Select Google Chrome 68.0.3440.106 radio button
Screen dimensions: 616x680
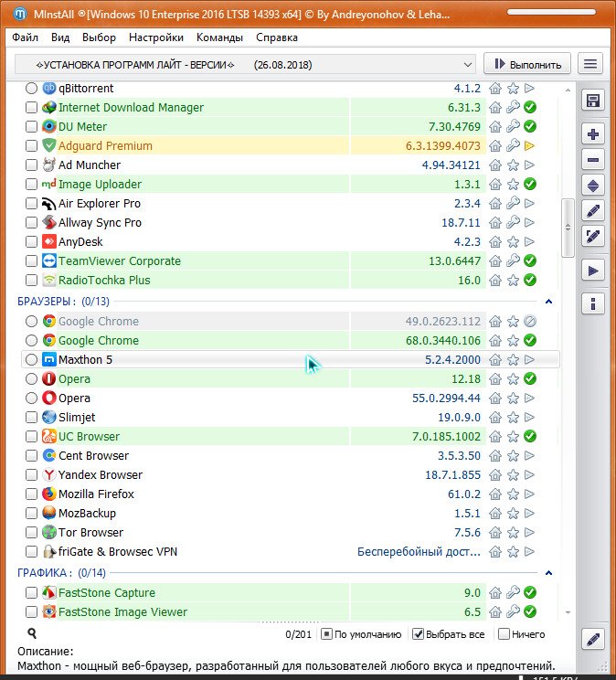(31, 340)
